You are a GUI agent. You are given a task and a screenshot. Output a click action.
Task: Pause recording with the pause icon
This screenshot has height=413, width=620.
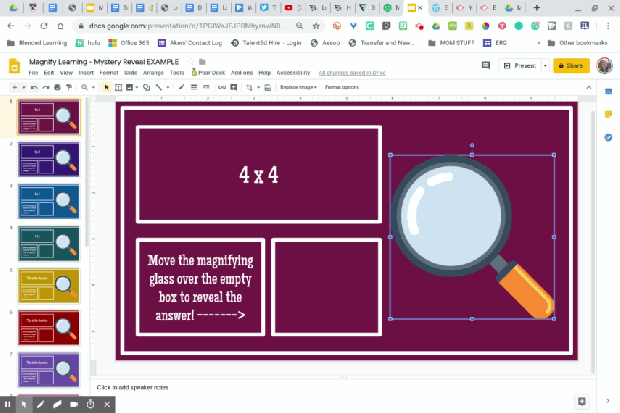point(8,404)
